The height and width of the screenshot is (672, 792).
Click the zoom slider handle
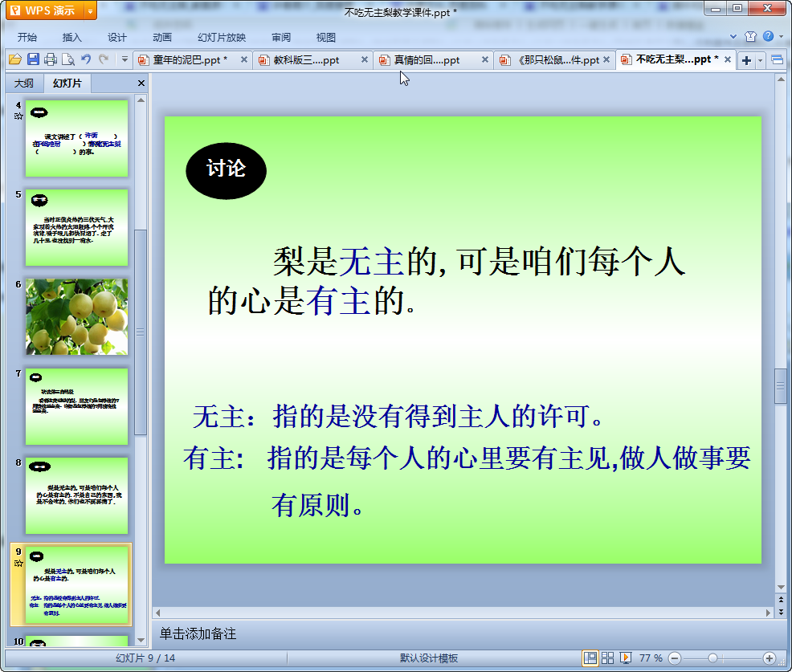pyautogui.click(x=712, y=658)
